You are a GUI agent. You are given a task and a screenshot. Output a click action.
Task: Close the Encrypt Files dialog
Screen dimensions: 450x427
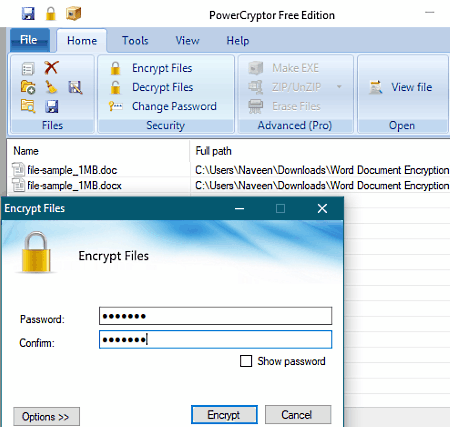tap(322, 209)
